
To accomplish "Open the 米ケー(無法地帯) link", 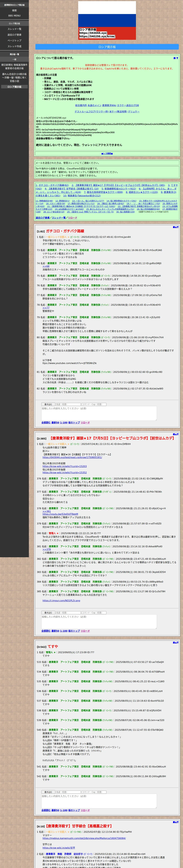I will tap(118, 112).
